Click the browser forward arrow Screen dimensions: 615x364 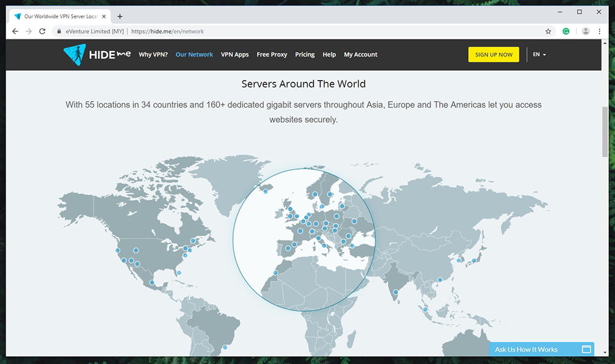(x=29, y=31)
